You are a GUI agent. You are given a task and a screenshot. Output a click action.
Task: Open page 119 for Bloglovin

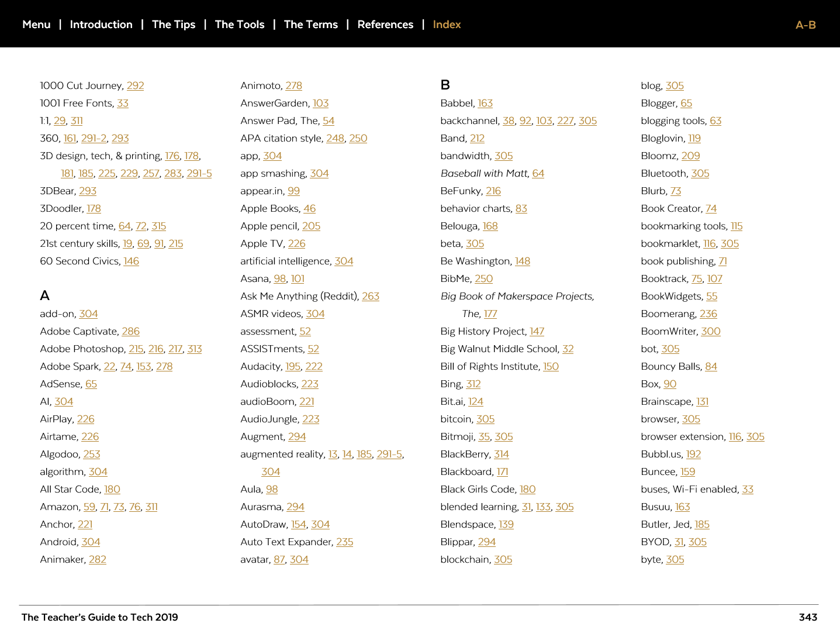694,138
